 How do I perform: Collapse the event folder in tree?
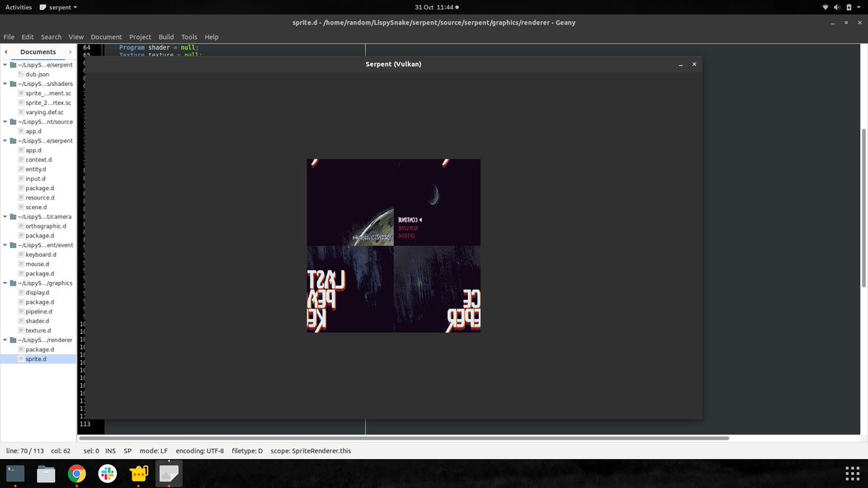[5, 245]
